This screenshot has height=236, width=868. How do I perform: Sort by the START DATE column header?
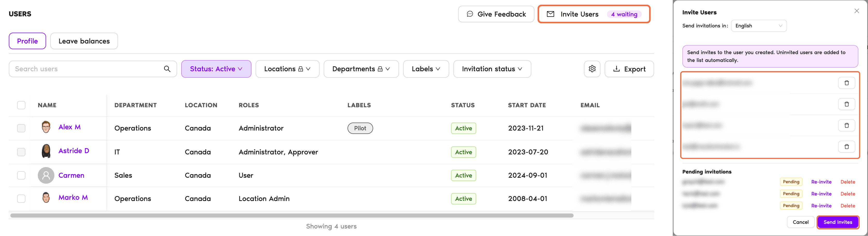point(527,105)
